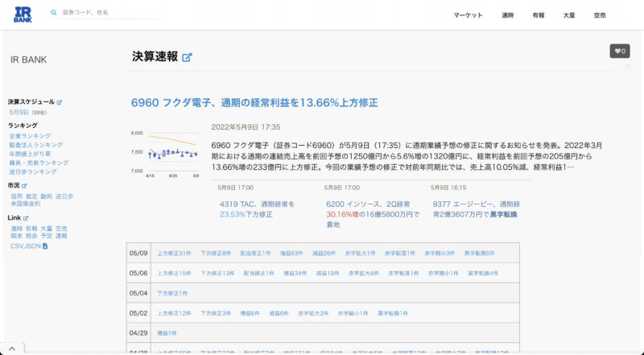The height and width of the screenshot is (355, 644).
Task: Open external link icon next to 決算スケジュール
Action: [x=60, y=102]
